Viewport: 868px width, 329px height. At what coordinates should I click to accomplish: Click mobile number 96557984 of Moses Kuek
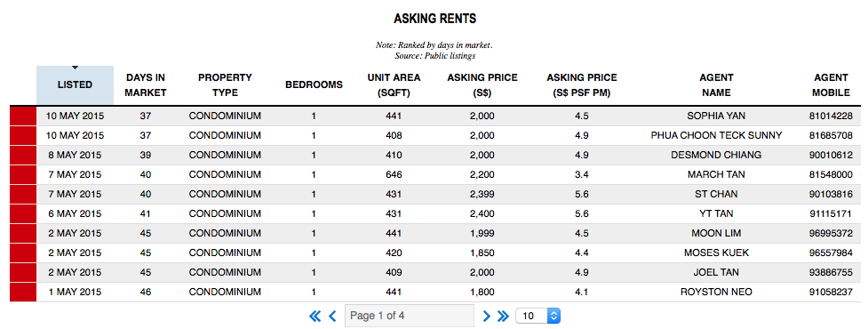point(831,253)
